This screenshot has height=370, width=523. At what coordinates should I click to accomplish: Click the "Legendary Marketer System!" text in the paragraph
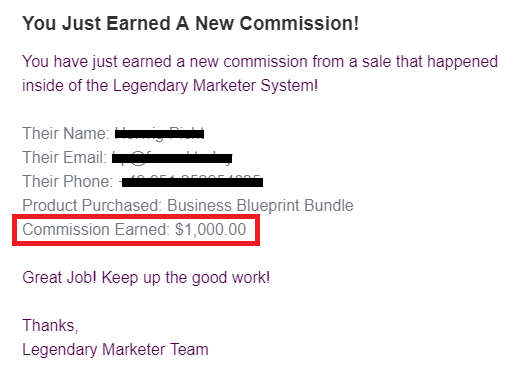coord(215,86)
